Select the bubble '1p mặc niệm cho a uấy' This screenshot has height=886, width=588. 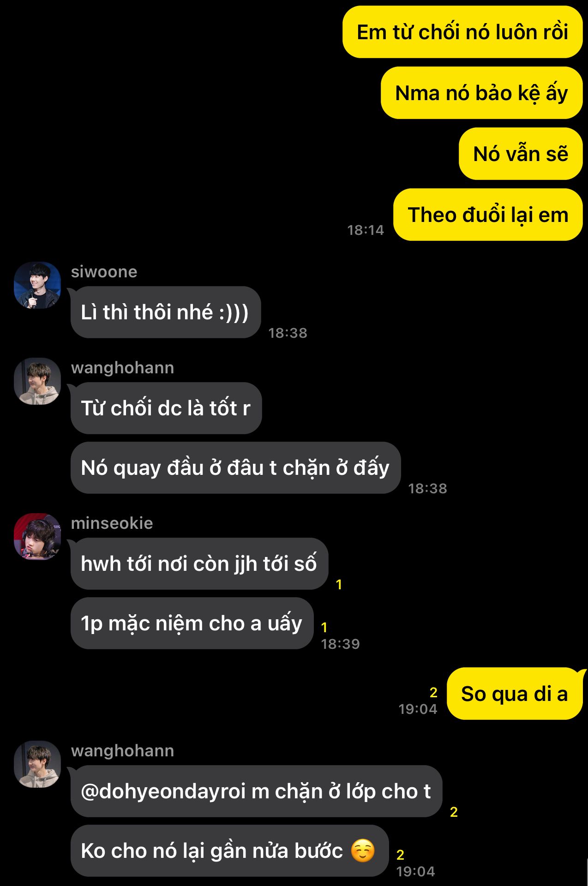pos(192,623)
